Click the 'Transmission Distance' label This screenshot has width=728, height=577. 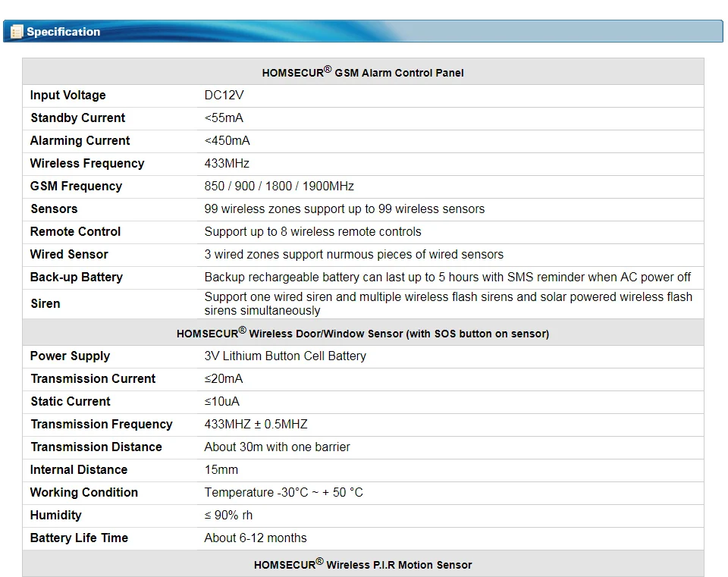coord(96,447)
